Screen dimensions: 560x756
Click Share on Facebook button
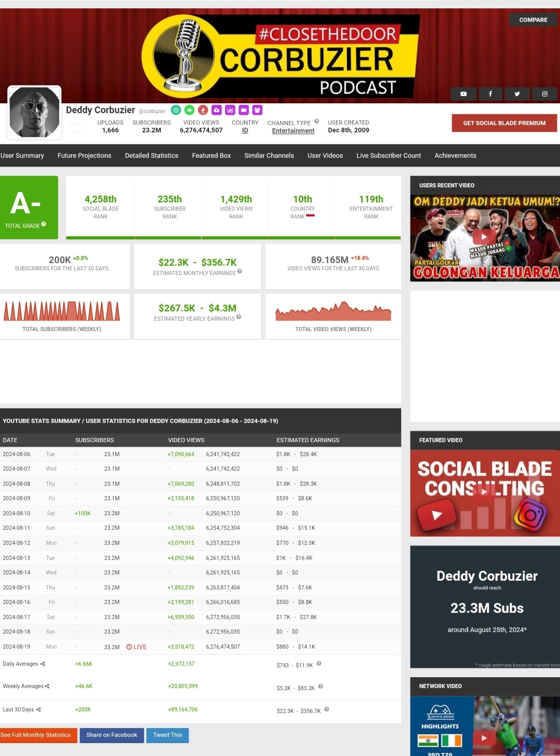(x=111, y=735)
